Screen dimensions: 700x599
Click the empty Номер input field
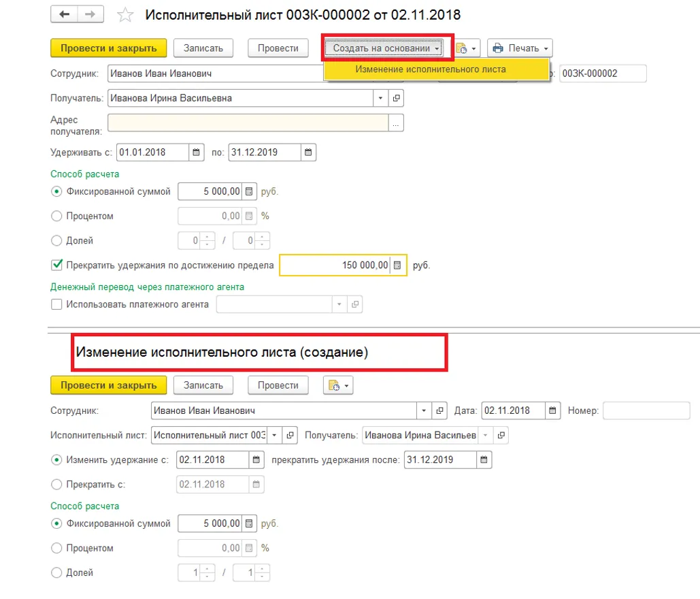click(646, 411)
